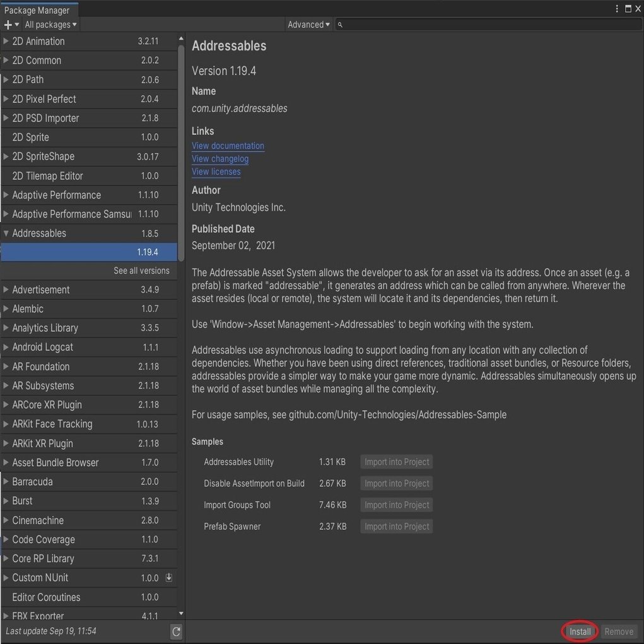Expand the 2D Animation package entry
Screen dimensions: 644x644
pyautogui.click(x=6, y=41)
